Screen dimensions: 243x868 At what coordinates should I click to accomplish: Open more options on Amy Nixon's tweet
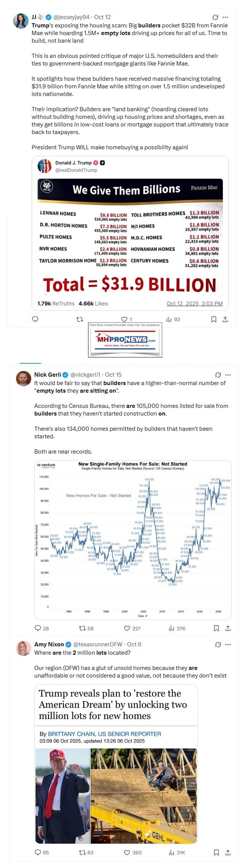point(228,644)
